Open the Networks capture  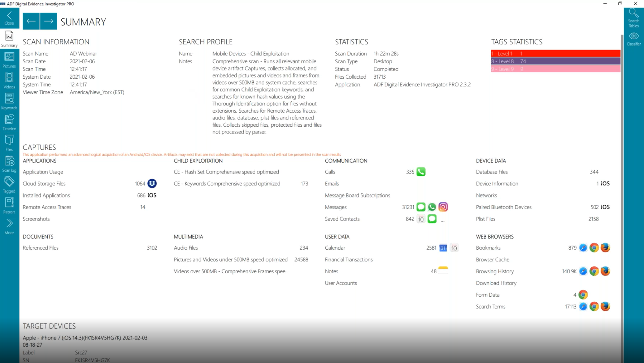[x=486, y=195]
